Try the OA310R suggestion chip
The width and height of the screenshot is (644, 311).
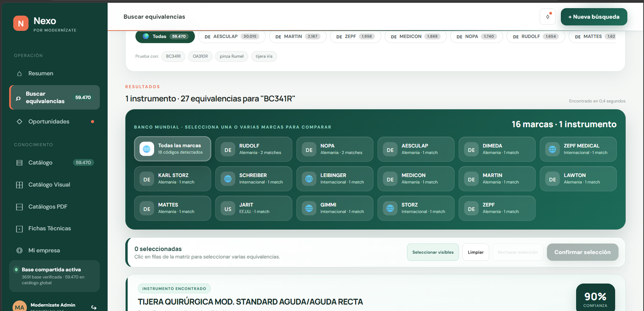tap(200, 57)
